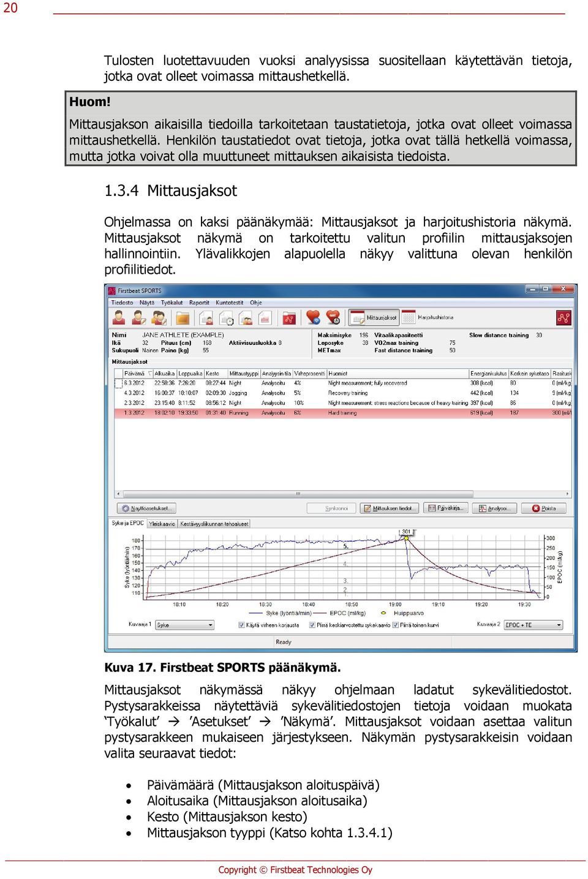The image size is (588, 879).
Task: Click the Analysoi button
Action: tap(494, 508)
